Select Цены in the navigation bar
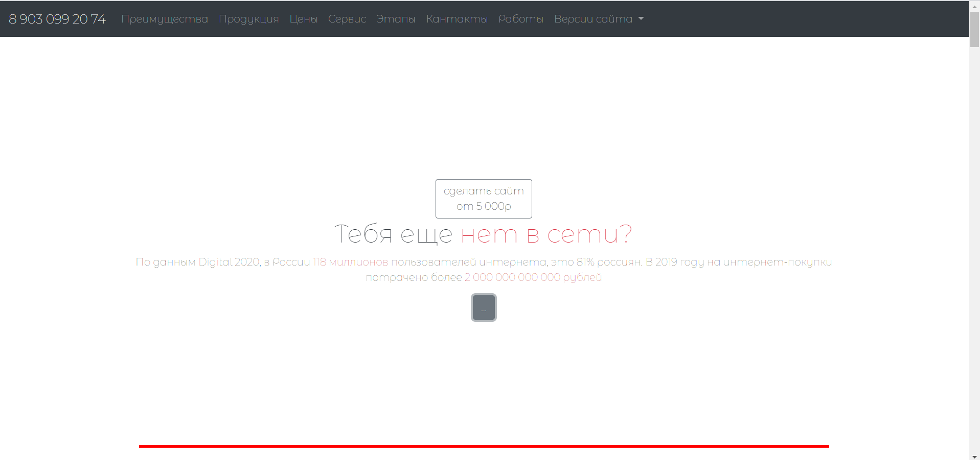 304,19
